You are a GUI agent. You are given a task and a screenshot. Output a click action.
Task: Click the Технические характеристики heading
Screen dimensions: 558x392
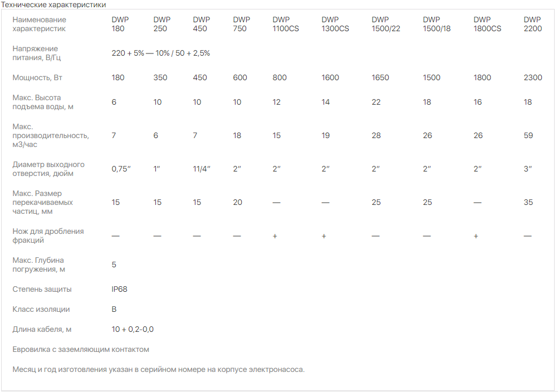[x=53, y=4]
